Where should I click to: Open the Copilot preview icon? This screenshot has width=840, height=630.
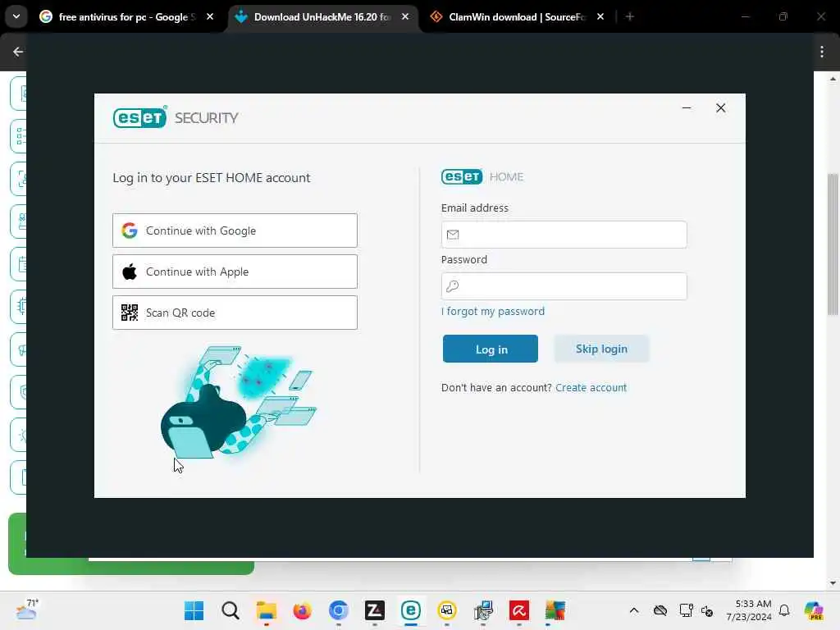(x=813, y=610)
